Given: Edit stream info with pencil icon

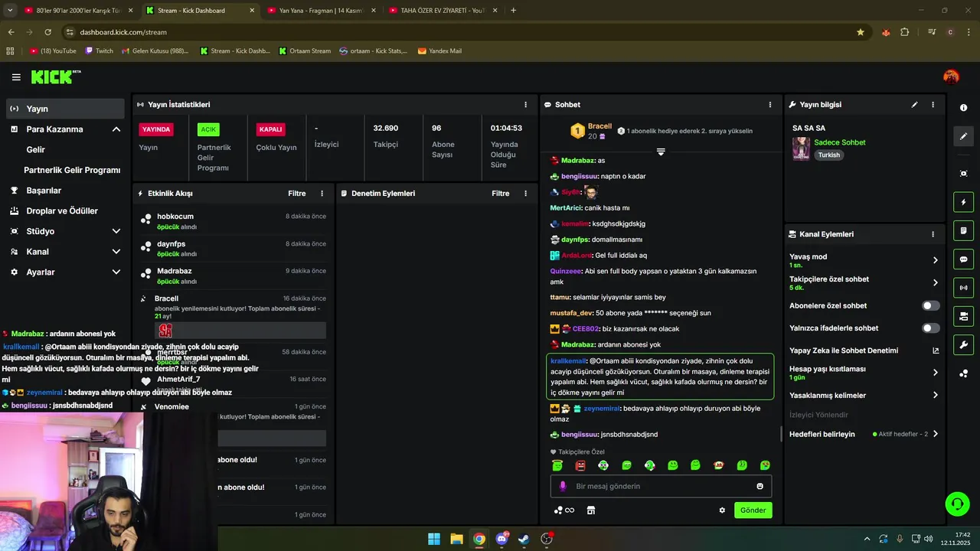Looking at the screenshot, I should (x=914, y=105).
